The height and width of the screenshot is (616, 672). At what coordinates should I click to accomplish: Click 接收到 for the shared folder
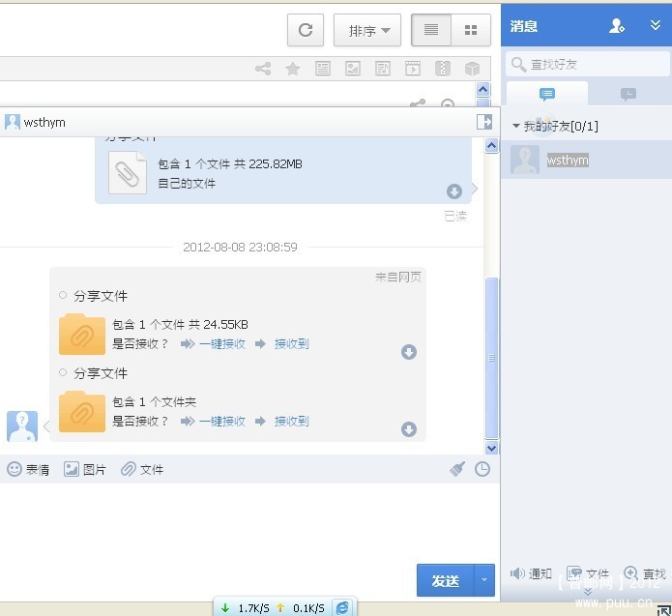pos(291,421)
